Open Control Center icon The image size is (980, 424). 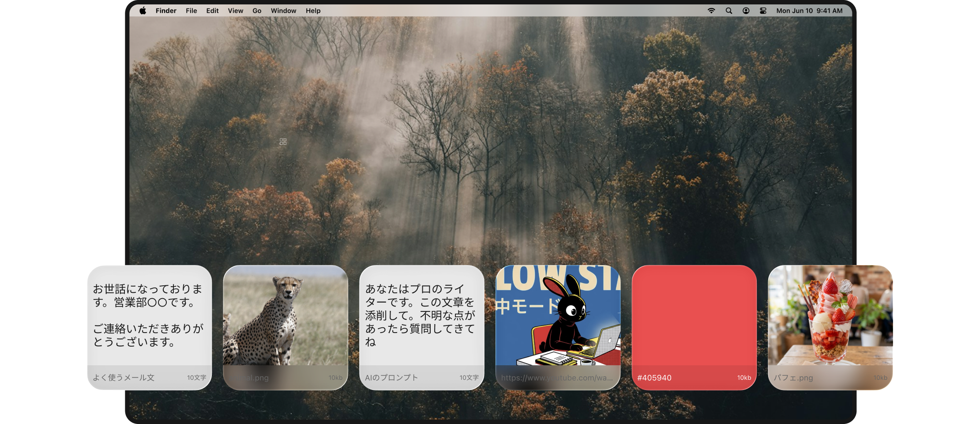point(763,11)
